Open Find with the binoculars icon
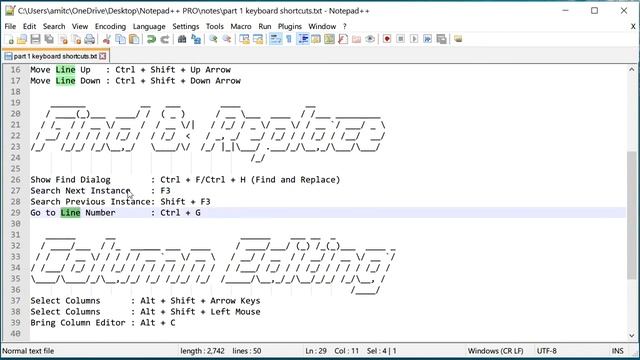Screen dimensions: 640x360 pos(182,39)
